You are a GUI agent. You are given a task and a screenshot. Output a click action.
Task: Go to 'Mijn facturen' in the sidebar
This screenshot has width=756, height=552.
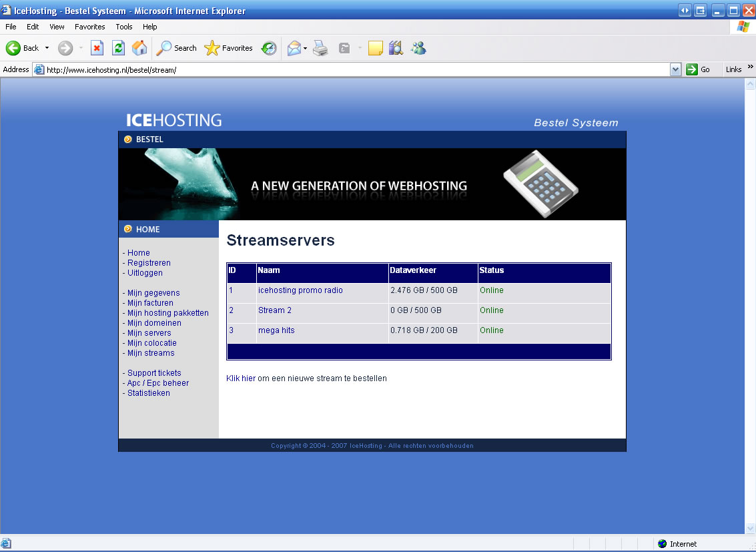coord(150,303)
